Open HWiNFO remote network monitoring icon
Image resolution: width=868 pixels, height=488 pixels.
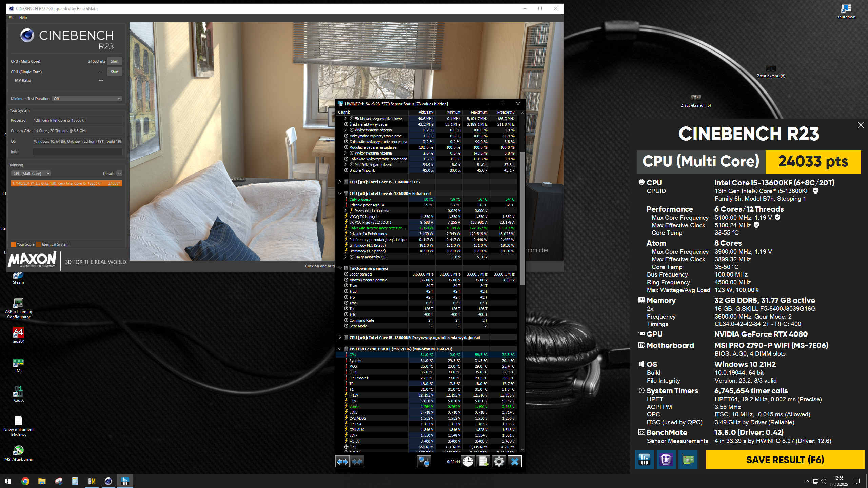pyautogui.click(x=424, y=461)
